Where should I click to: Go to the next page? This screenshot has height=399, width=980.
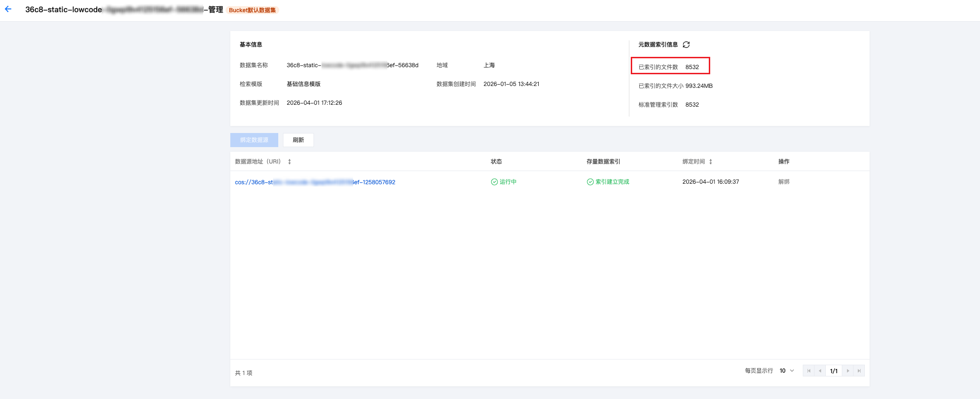pyautogui.click(x=848, y=371)
